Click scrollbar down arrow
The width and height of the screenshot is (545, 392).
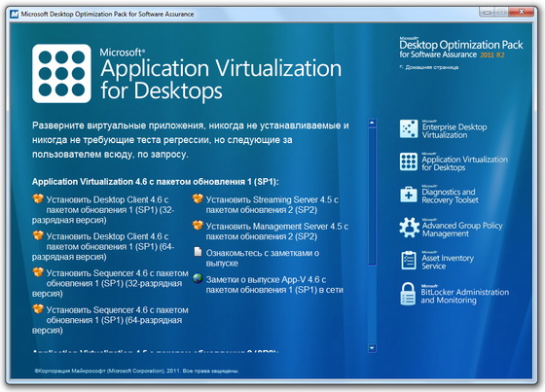372,347
